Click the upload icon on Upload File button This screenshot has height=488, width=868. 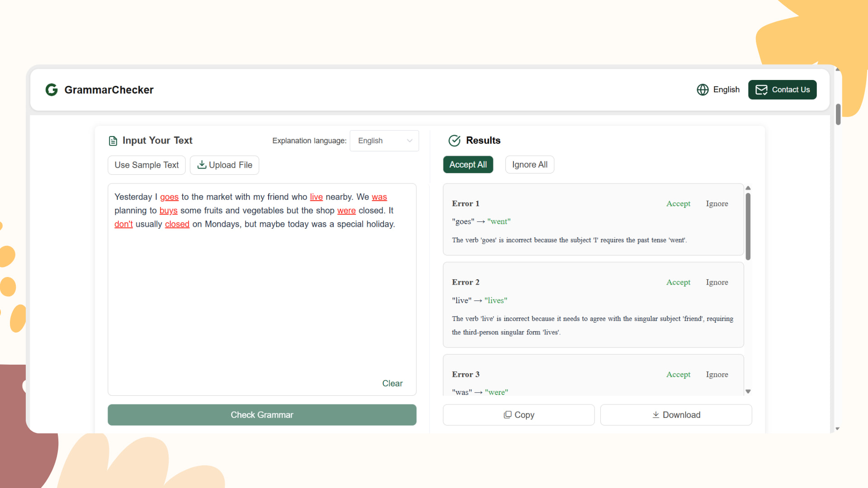point(202,165)
